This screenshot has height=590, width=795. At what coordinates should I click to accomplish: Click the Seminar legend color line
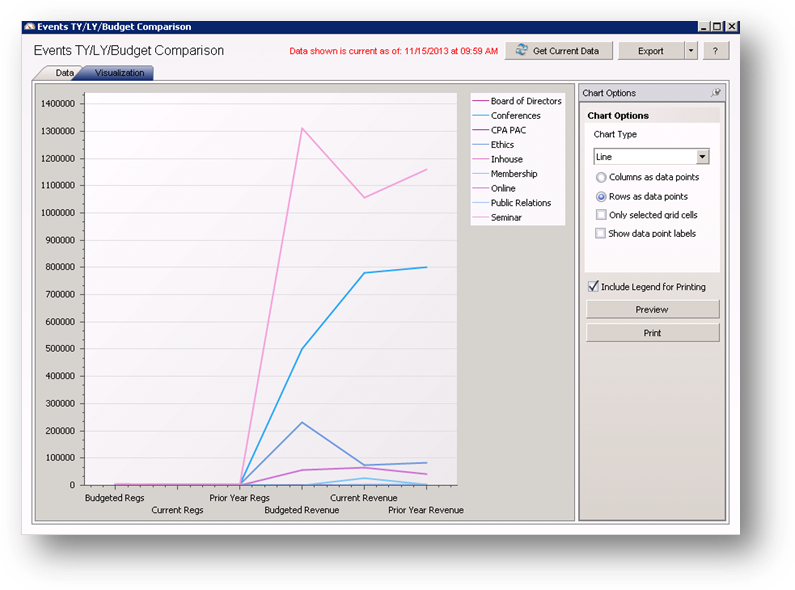480,217
